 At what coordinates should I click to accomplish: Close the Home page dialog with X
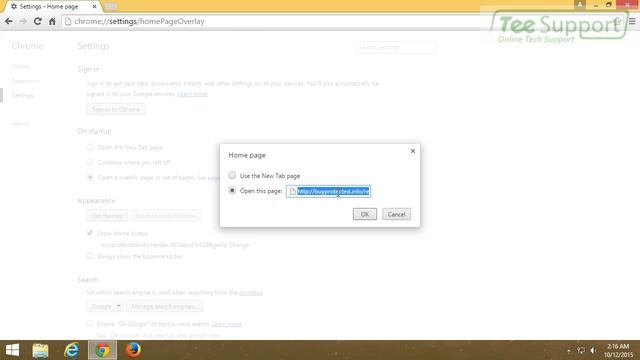point(413,151)
